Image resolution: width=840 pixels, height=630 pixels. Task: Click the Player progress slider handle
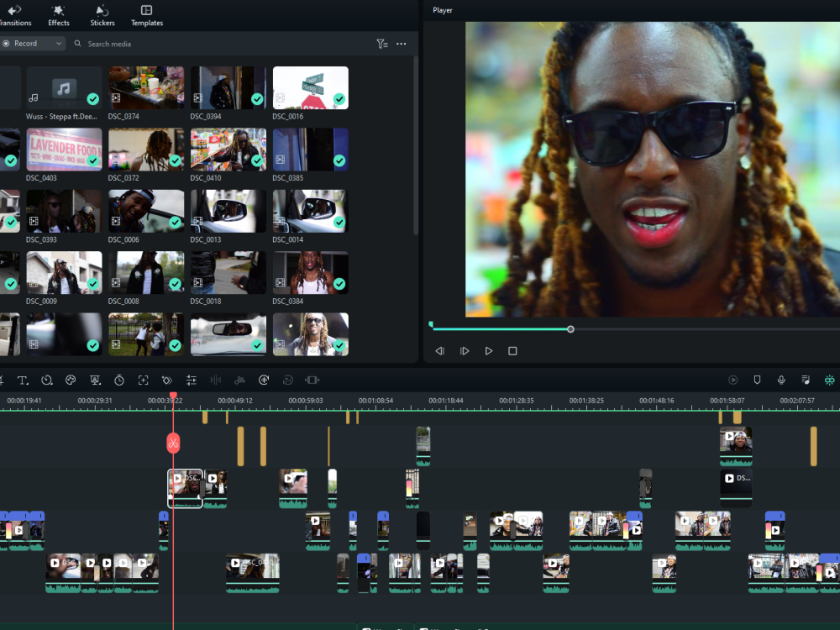570,329
